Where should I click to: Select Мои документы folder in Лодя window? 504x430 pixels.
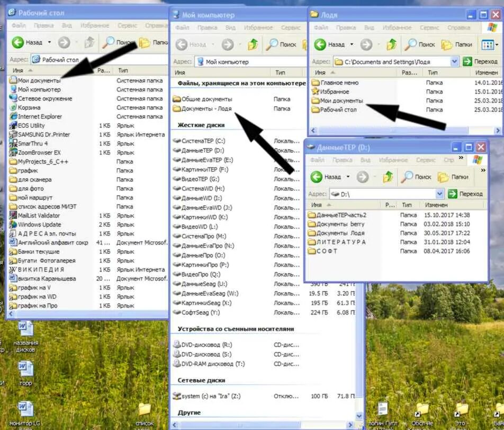pos(337,101)
